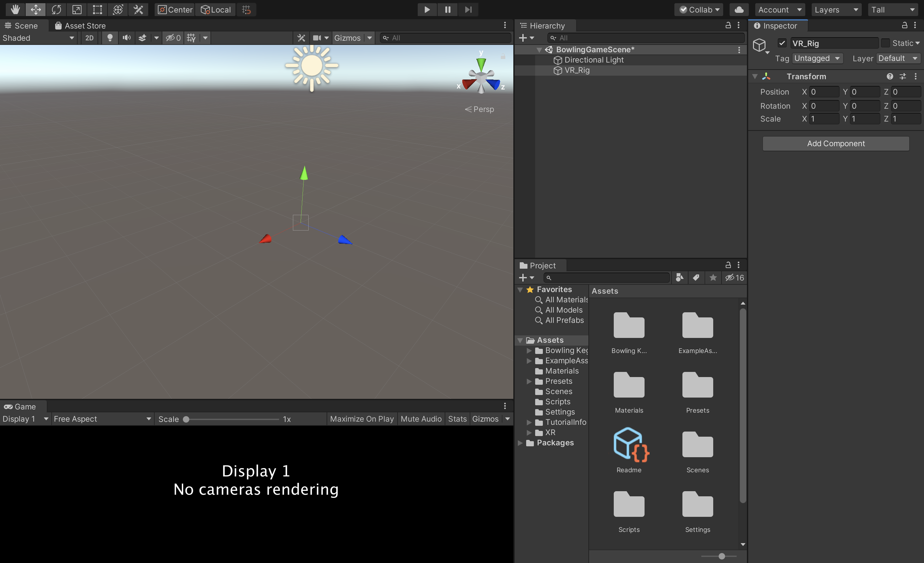Open the Untagged tag dropdown
The image size is (924, 563).
click(x=817, y=58)
